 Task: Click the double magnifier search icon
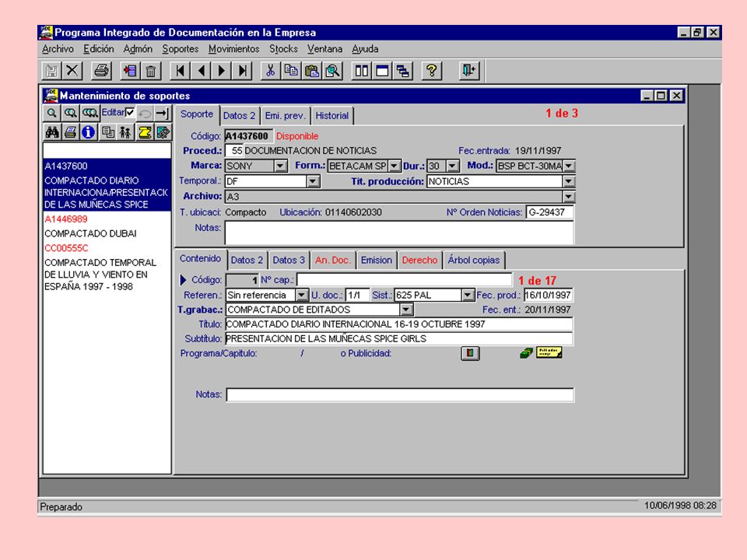point(71,114)
